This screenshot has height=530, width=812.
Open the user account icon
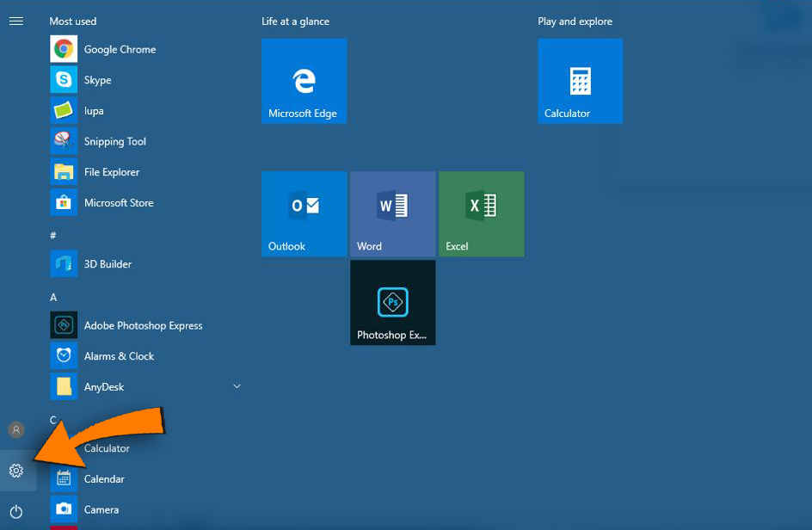[16, 429]
